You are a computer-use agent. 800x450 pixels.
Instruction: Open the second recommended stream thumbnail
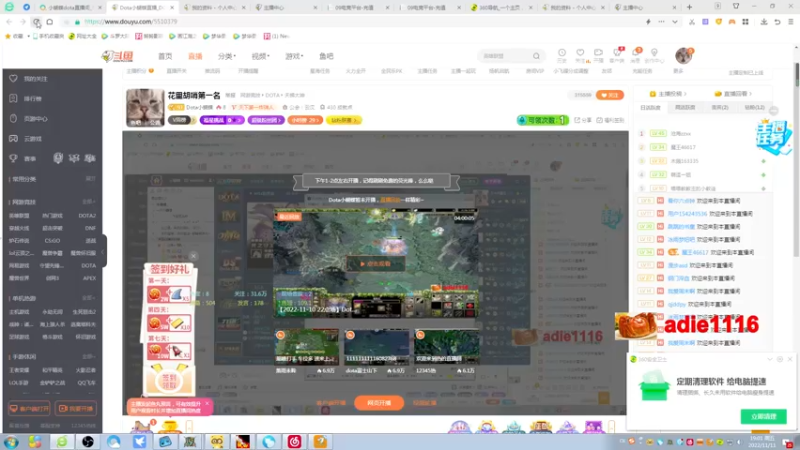[377, 346]
